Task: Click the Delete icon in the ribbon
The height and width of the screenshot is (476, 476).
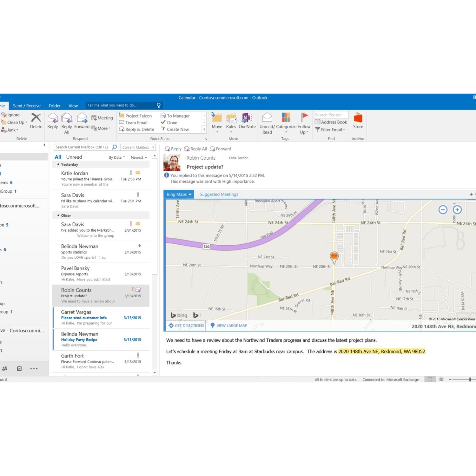Action: [36, 118]
